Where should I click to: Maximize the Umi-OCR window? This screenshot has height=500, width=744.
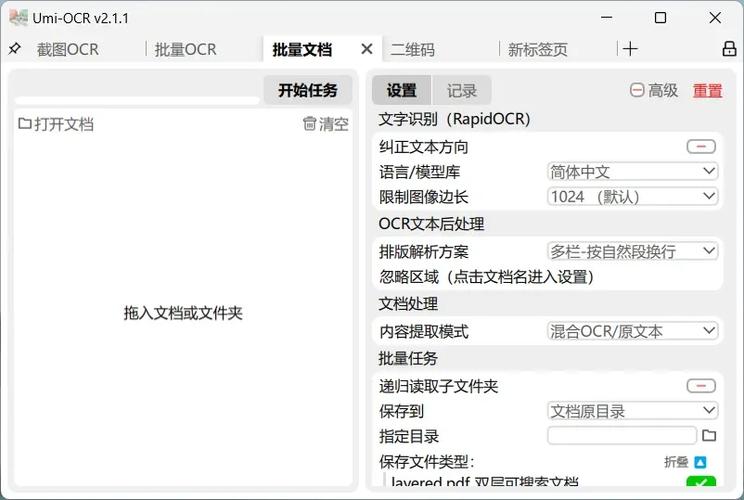[x=660, y=18]
